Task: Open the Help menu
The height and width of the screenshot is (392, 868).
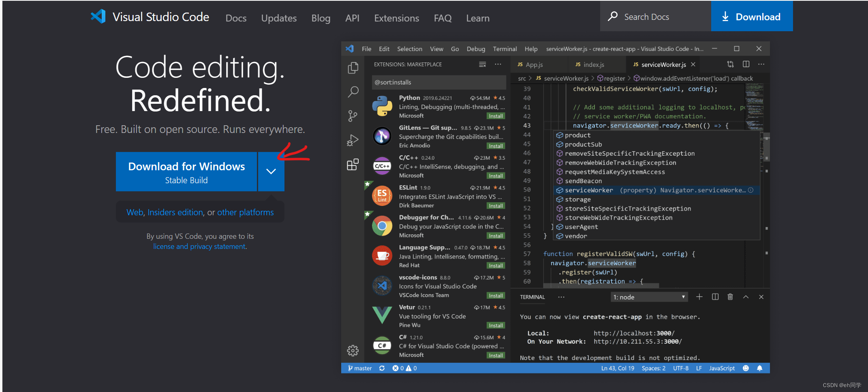Action: (531, 49)
